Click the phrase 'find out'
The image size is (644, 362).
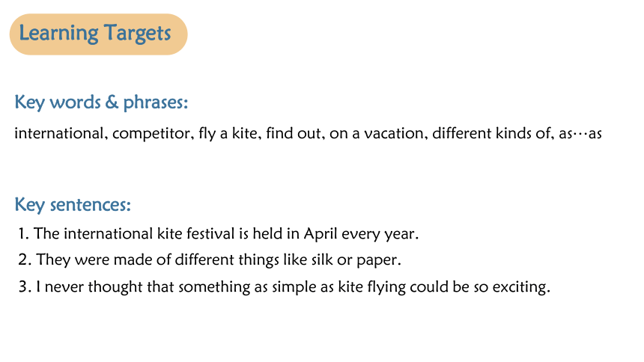tap(295, 133)
